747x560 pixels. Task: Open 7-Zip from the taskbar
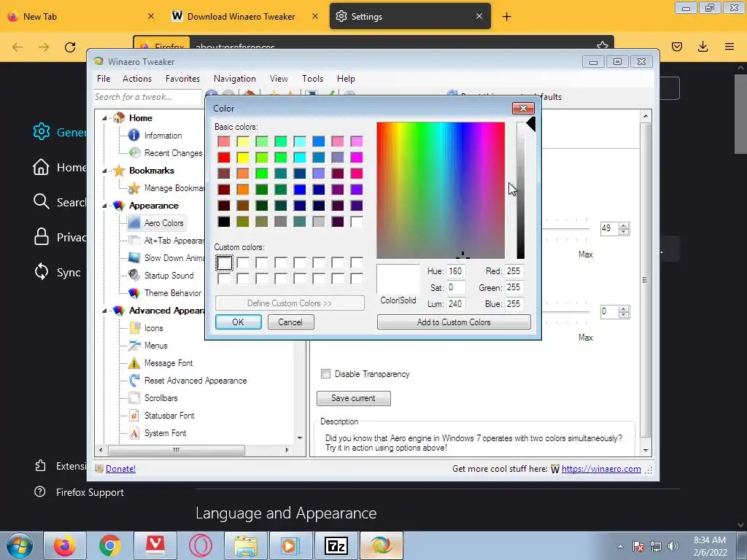click(x=336, y=545)
